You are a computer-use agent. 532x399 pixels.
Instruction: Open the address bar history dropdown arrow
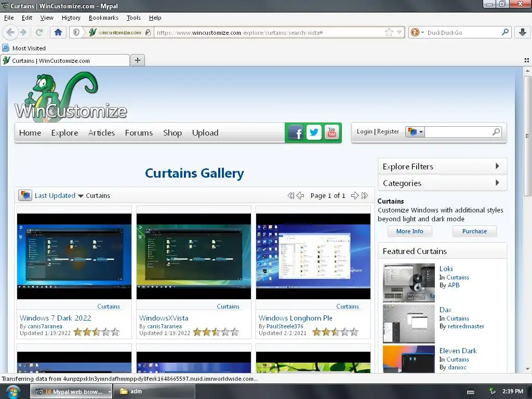point(400,33)
